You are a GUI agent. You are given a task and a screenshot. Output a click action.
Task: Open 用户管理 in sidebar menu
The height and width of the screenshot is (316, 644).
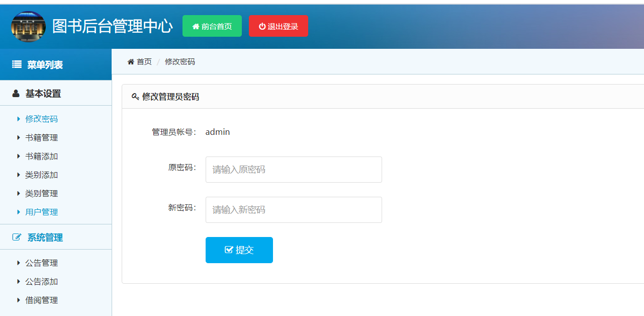[x=42, y=212]
